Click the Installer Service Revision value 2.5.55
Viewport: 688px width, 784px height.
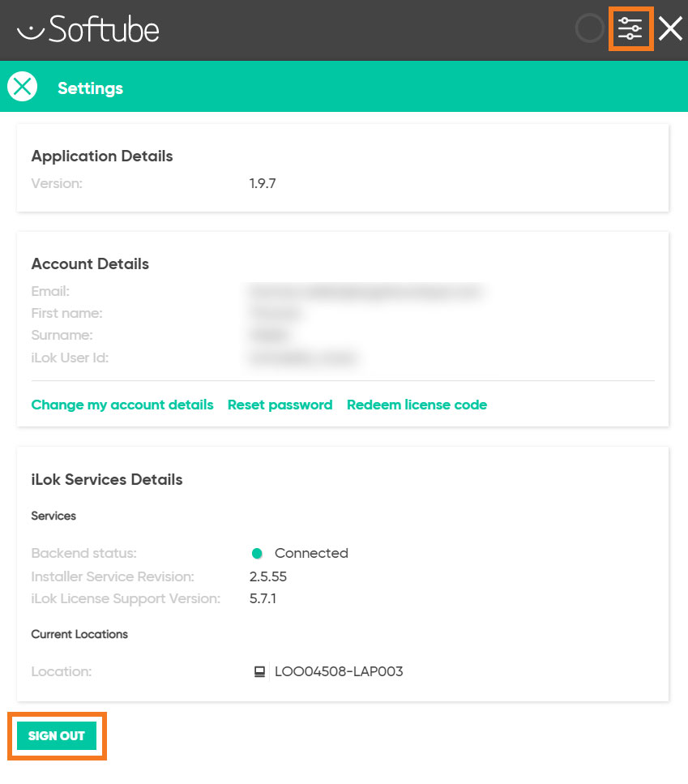click(x=267, y=576)
